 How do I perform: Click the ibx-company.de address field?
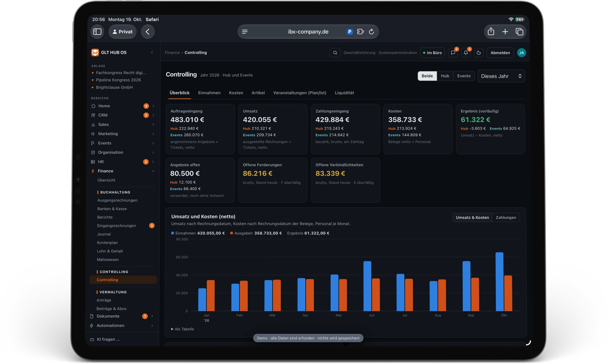click(x=308, y=32)
